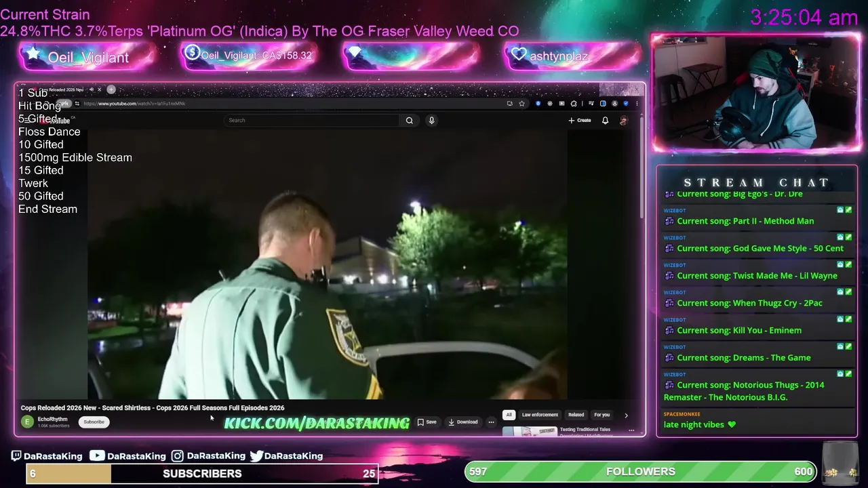Click the 3:25:04 am clock

tap(804, 18)
